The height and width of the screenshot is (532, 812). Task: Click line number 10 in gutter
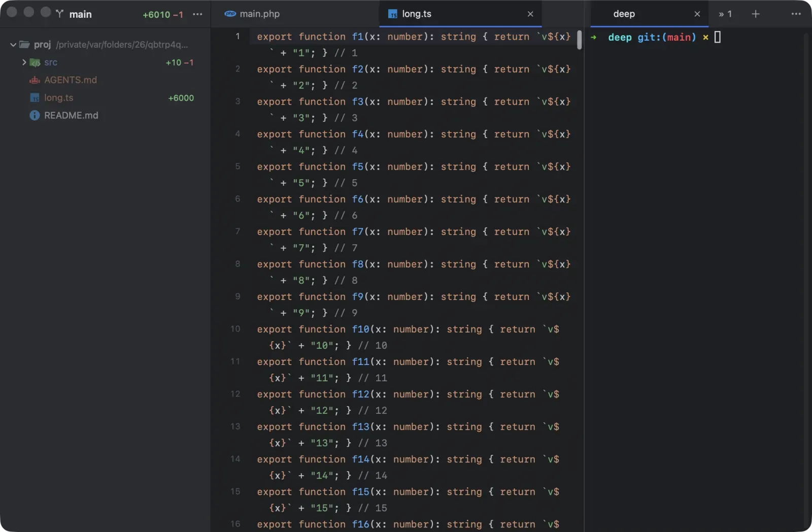tap(235, 328)
